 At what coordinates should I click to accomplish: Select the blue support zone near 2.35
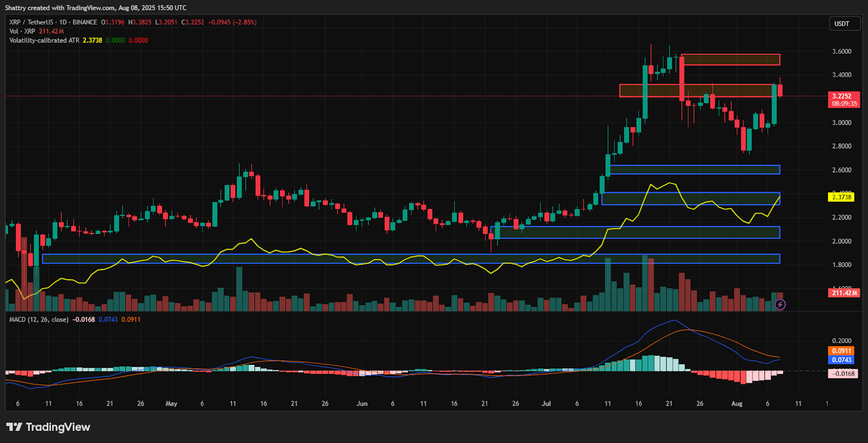tap(691, 199)
